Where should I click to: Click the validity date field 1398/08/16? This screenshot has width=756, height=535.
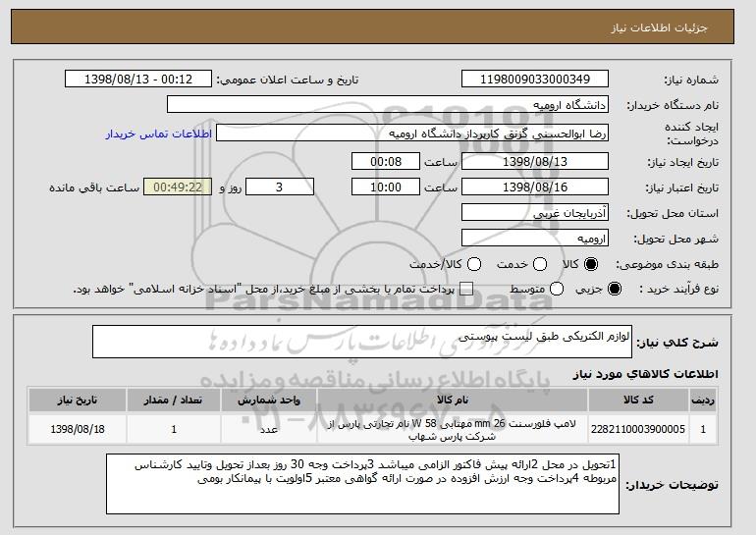(535, 187)
